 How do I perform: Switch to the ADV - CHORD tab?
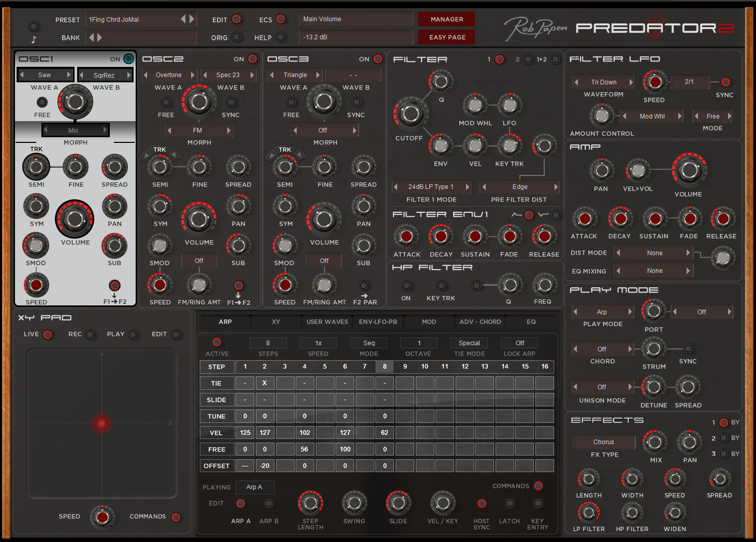click(x=480, y=322)
